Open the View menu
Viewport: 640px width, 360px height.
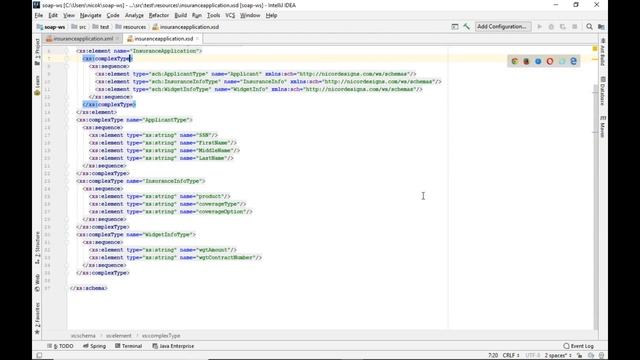[x=69, y=16]
